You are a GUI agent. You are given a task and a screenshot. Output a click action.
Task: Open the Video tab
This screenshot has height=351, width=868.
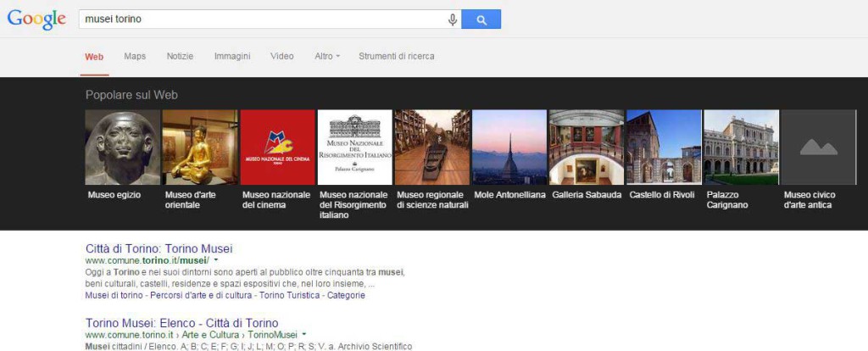coord(281,57)
